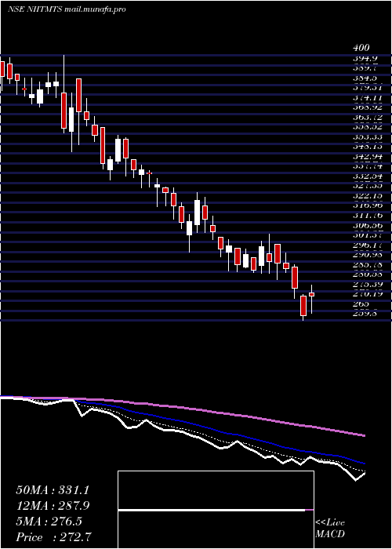Screen dimensions: 392x549
Task: Click the 50MA : 331.1 reading
Action: (x=53, y=490)
